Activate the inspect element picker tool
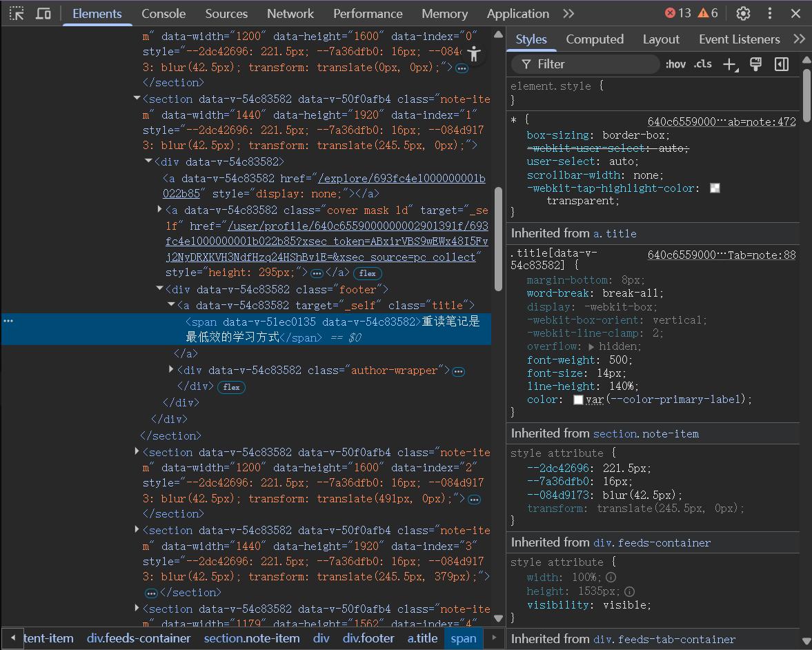Image resolution: width=812 pixels, height=650 pixels. point(17,13)
